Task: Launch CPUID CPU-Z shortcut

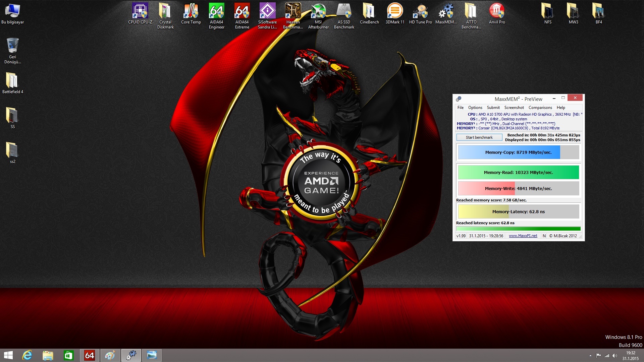Action: click(140, 14)
